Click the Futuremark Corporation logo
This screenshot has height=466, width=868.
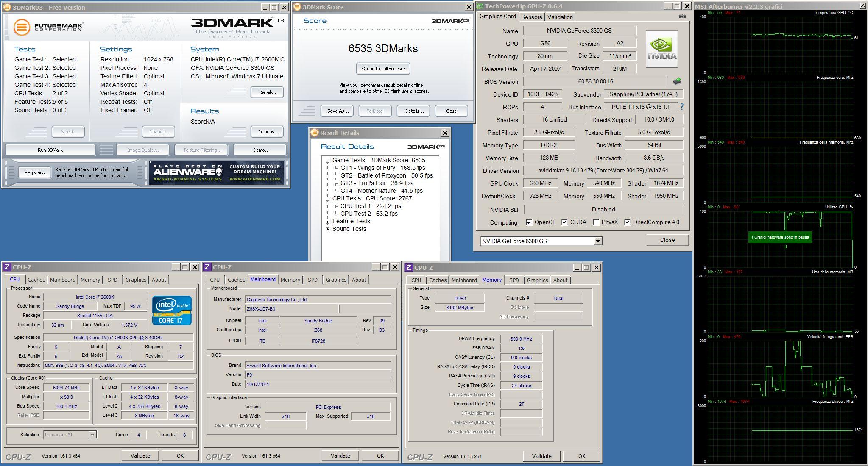tap(48, 27)
